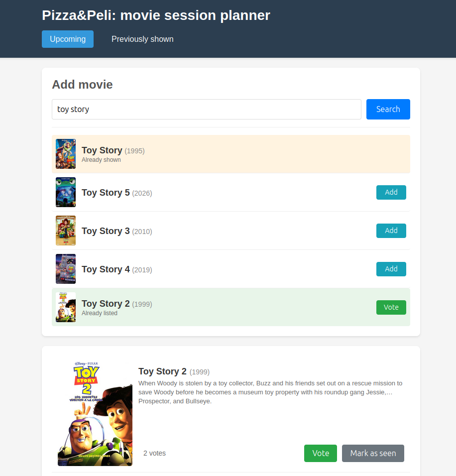This screenshot has width=456, height=476.
Task: Click the Toy Story 2 title in the card
Action: (x=162, y=371)
